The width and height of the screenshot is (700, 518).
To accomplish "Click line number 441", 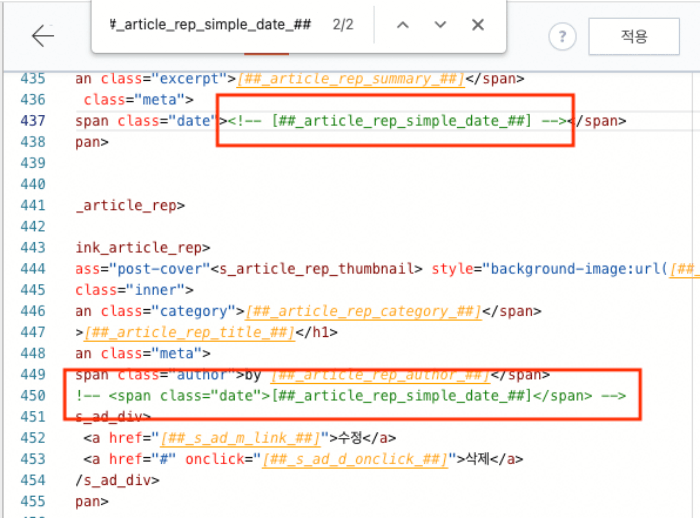I will (x=33, y=205).
